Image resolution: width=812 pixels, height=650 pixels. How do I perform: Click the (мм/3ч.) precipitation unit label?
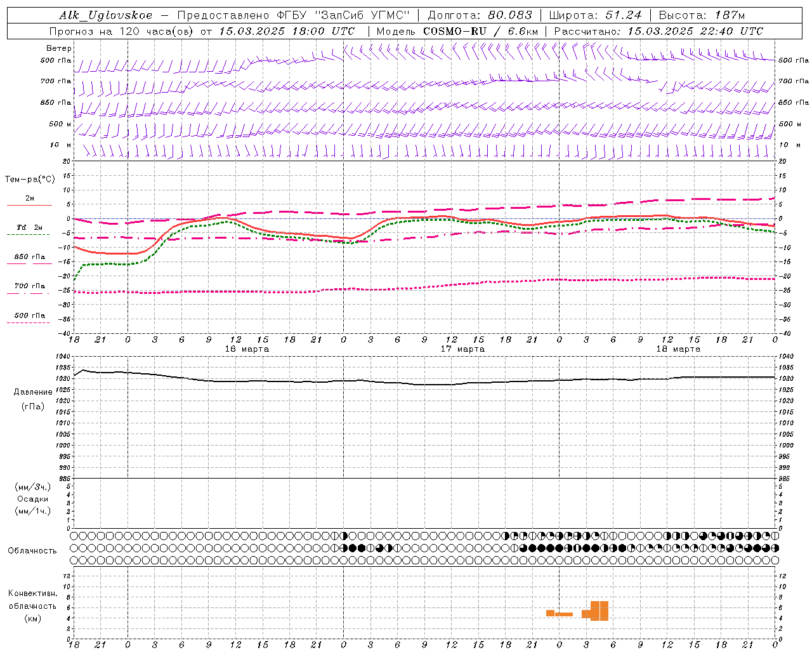[x=33, y=487]
